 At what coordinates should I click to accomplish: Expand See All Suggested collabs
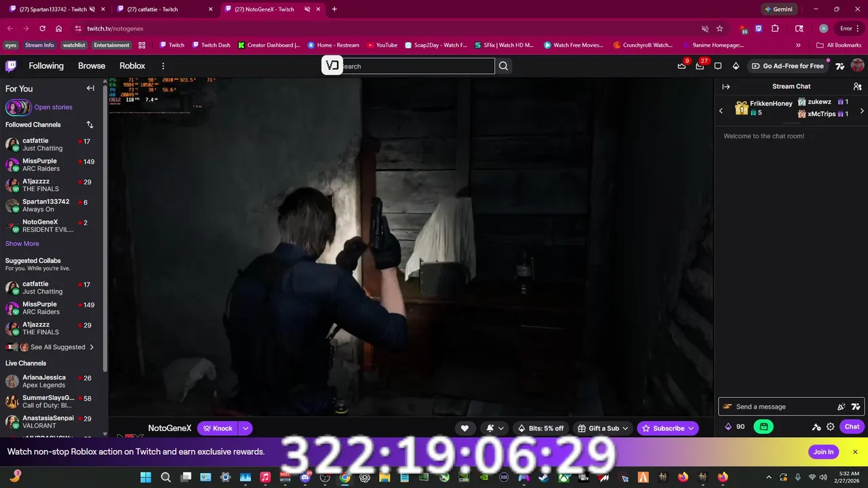click(x=52, y=347)
